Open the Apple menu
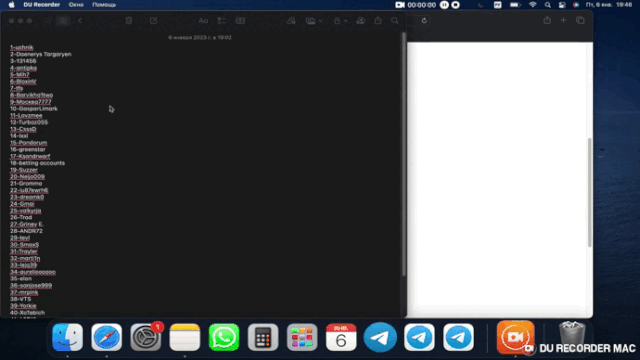This screenshot has width=640, height=360. point(11,5)
